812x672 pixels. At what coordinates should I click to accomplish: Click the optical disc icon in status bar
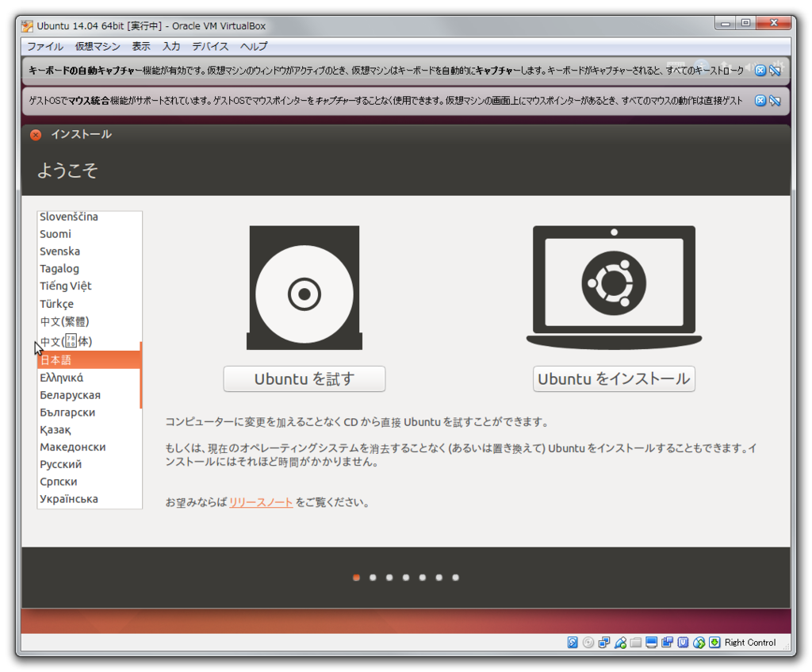[x=588, y=643]
